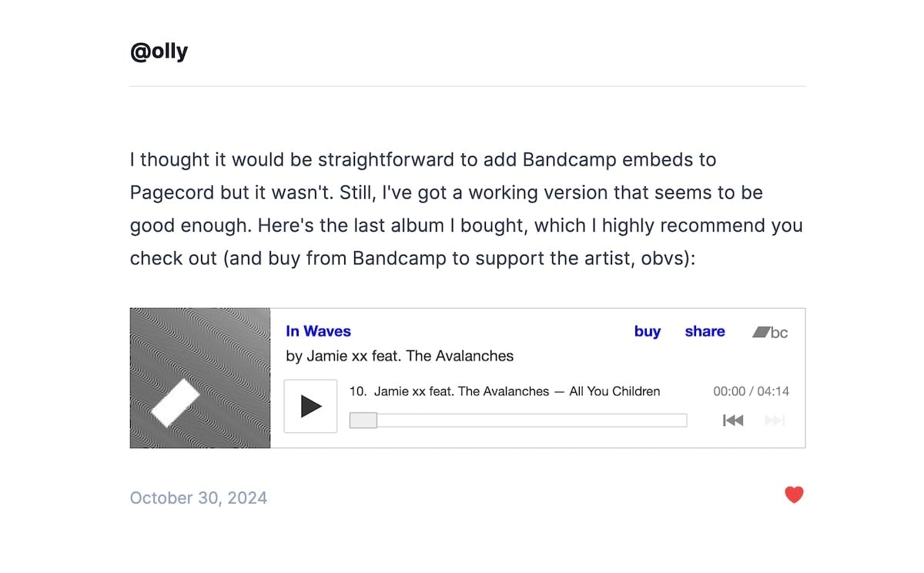Click the total duration 04:14

click(773, 391)
